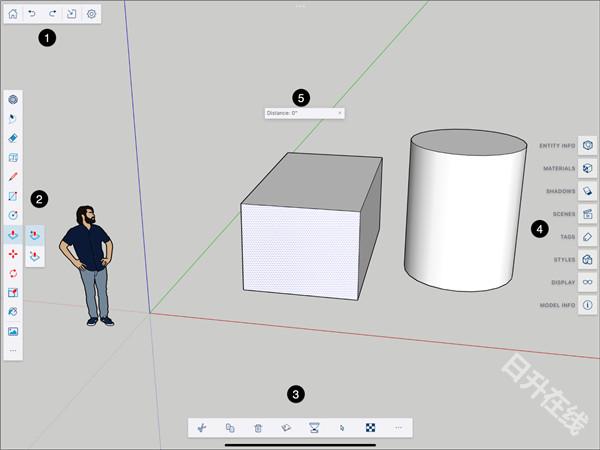Click the DISPLAY label
Viewport: 600px width, 450px height.
[x=563, y=282]
